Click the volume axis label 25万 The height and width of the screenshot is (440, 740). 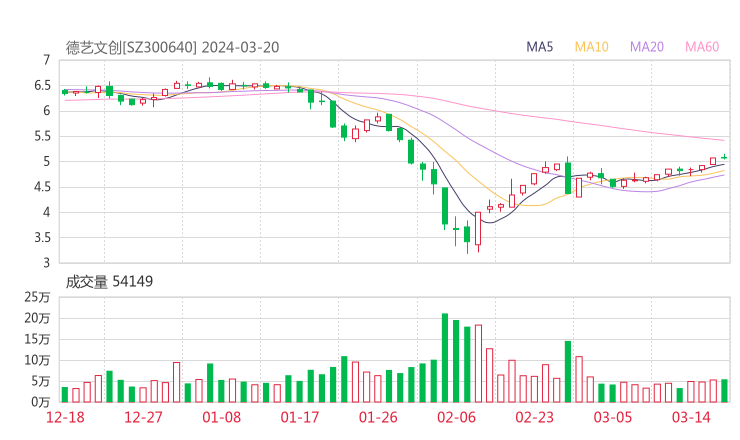(x=37, y=297)
